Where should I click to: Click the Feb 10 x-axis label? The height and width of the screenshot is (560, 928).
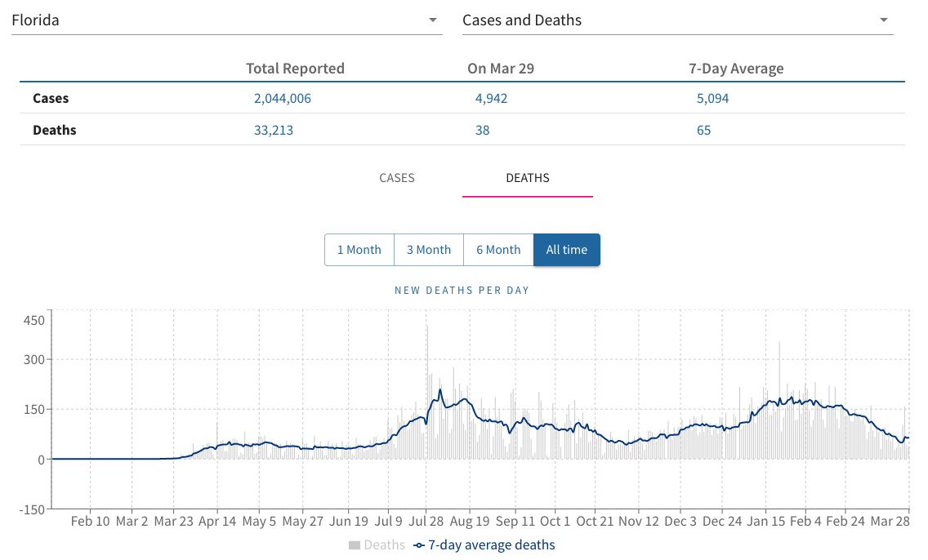(x=90, y=521)
